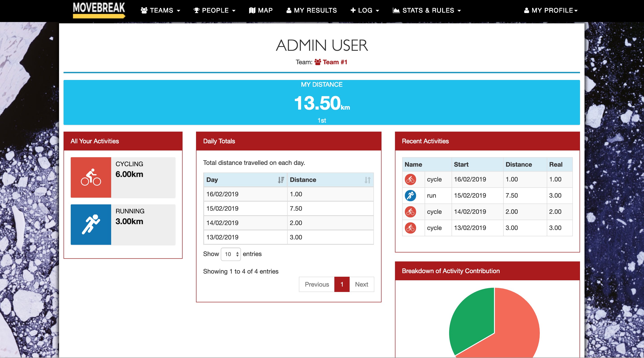Screen dimensions: 644x358
Task: Click the CYCLING 6.00km label
Action: 129,169
